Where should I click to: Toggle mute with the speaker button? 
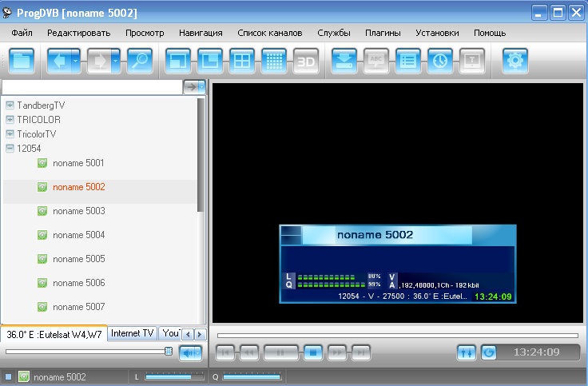coord(190,352)
